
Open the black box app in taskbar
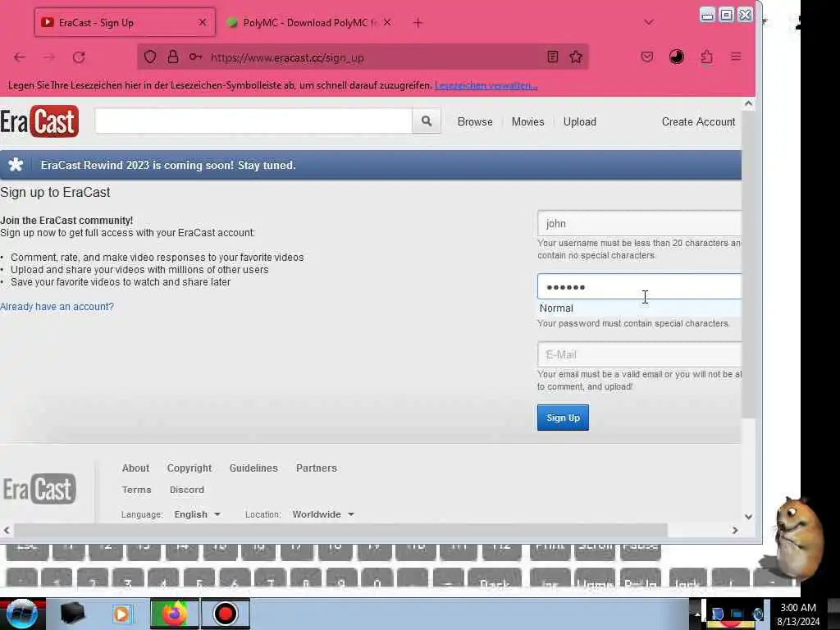[72, 614]
